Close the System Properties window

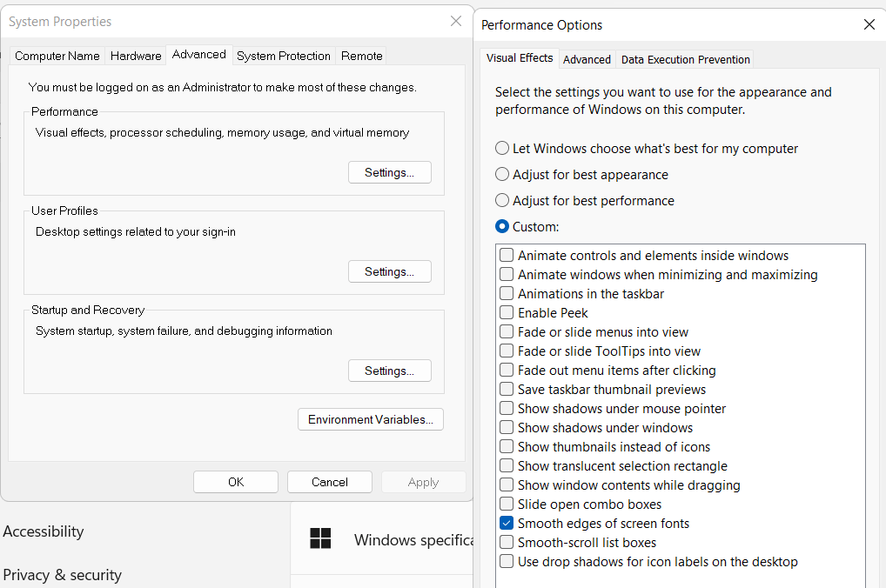[456, 22]
